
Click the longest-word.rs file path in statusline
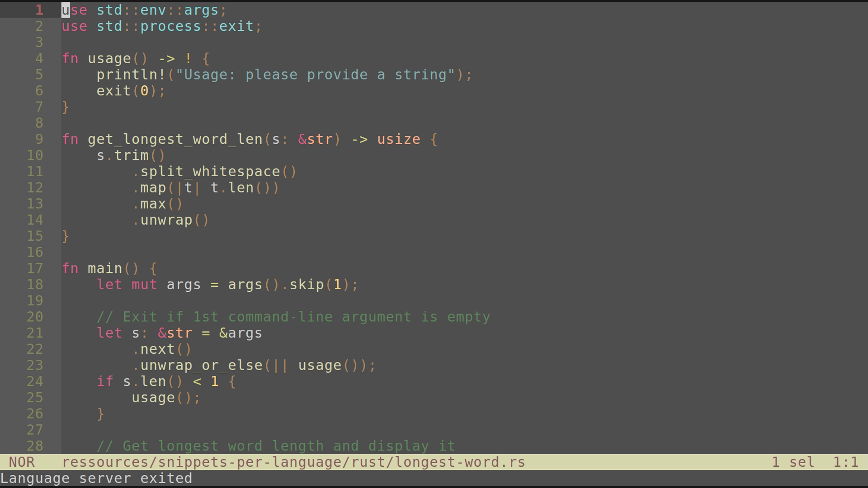pyautogui.click(x=293, y=462)
